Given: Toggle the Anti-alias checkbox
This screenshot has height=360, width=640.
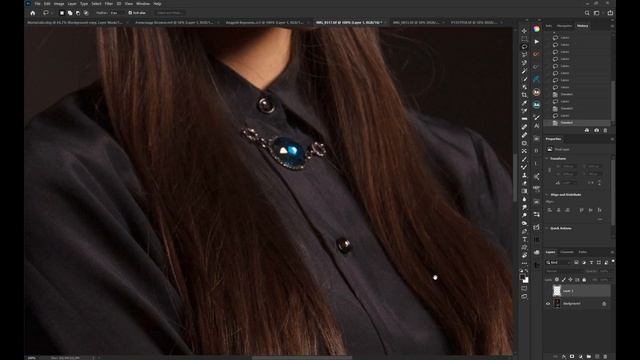Looking at the screenshot, I should click(x=130, y=13).
